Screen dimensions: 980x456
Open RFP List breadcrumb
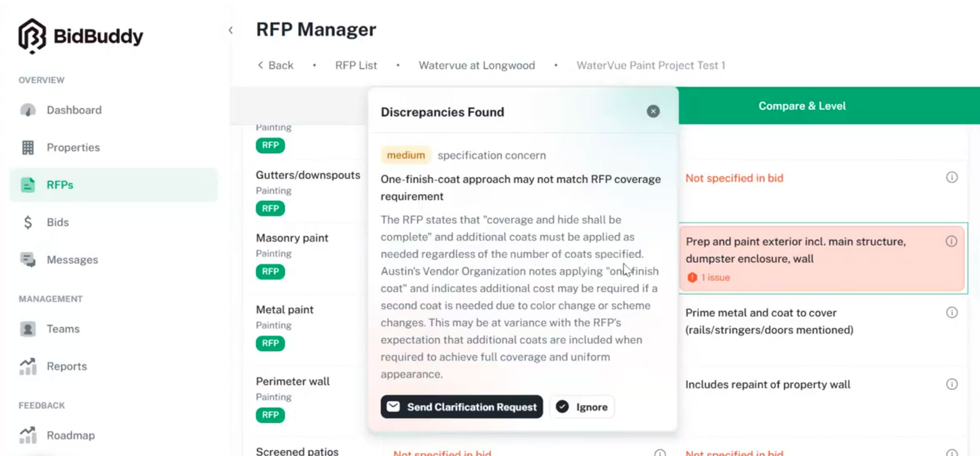pos(356,65)
